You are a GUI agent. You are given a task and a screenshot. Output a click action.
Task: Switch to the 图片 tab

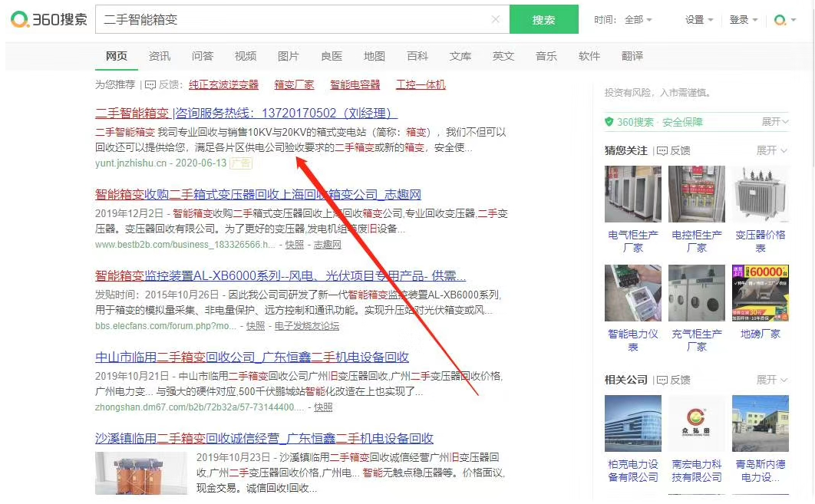click(x=288, y=56)
